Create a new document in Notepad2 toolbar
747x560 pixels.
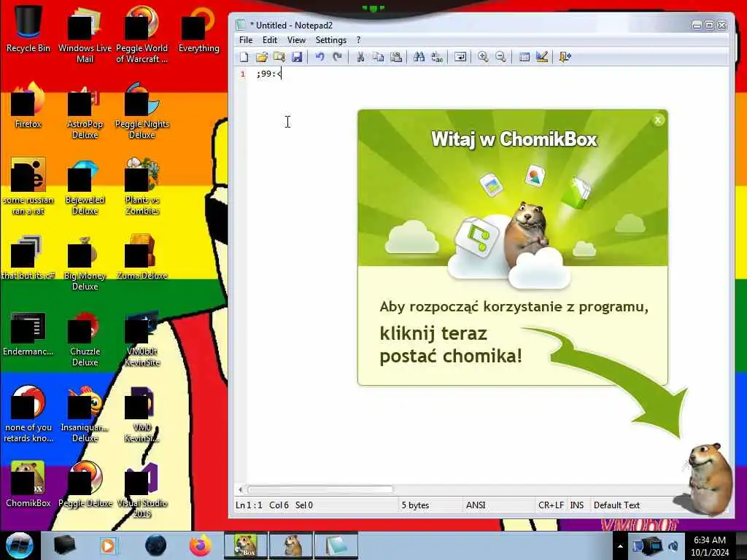pyautogui.click(x=244, y=57)
